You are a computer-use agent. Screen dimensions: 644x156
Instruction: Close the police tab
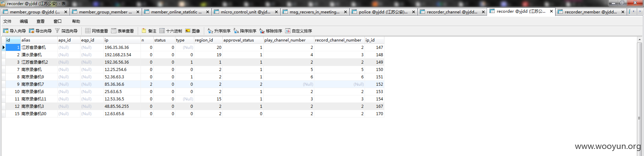(414, 12)
